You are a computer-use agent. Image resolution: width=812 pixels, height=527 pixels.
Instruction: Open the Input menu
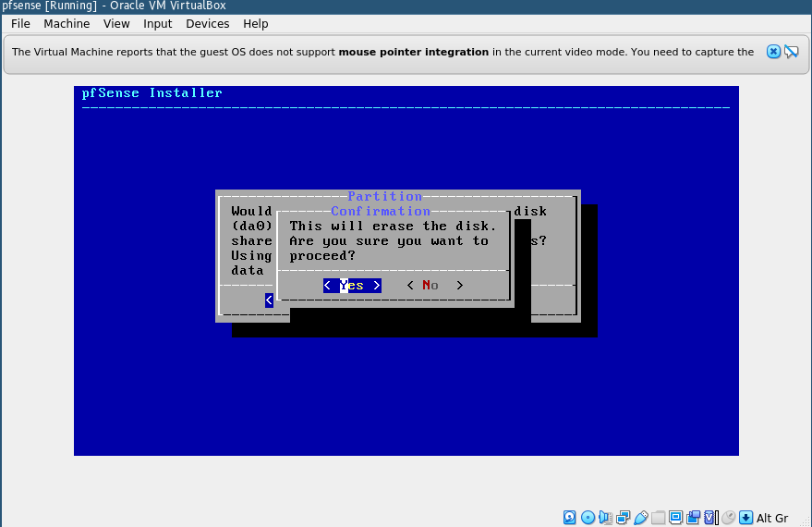[x=157, y=24]
